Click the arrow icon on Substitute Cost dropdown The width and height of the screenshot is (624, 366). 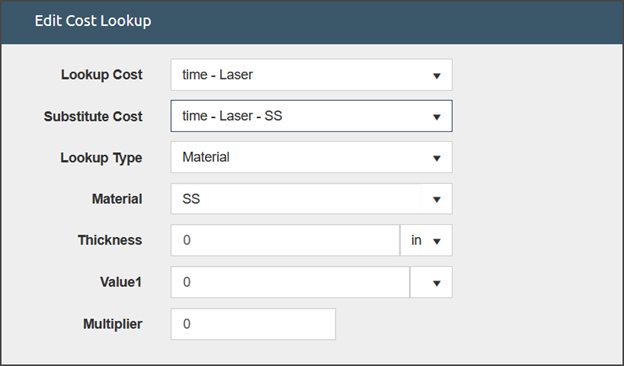point(437,117)
